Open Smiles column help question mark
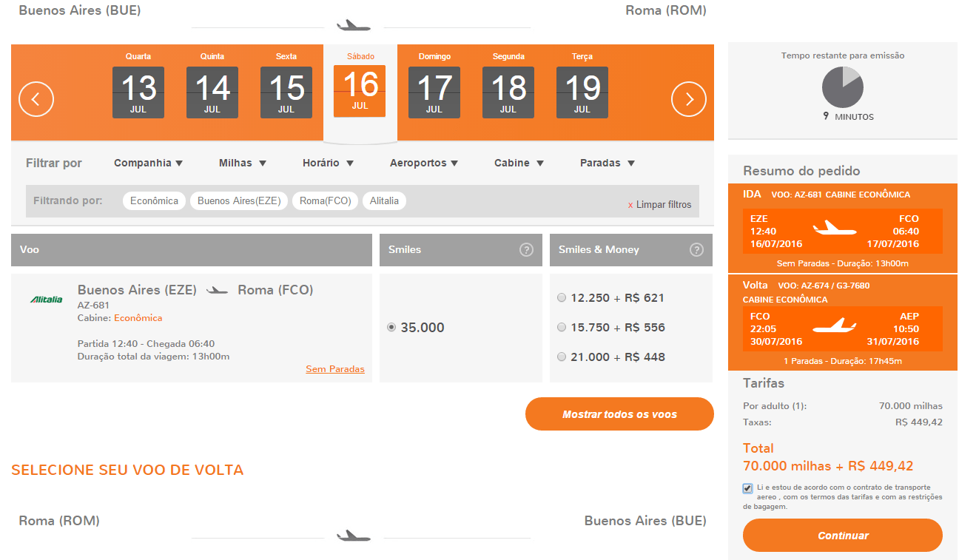 tap(527, 250)
